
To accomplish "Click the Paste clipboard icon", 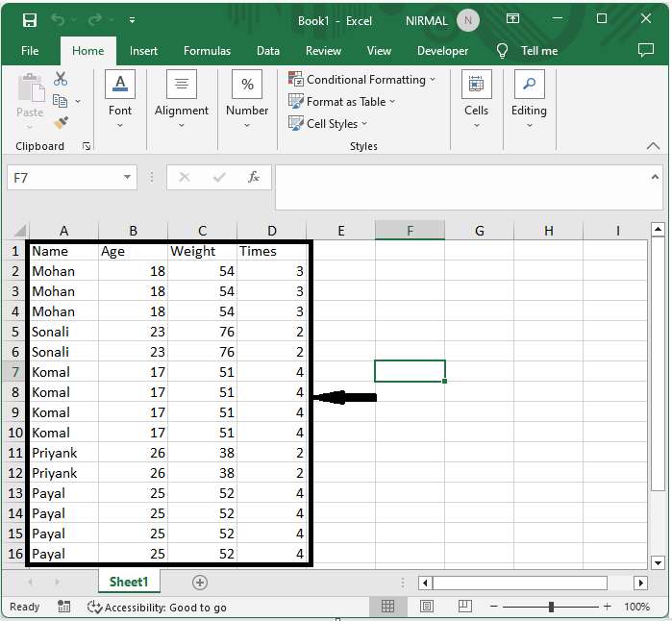I will tap(31, 87).
